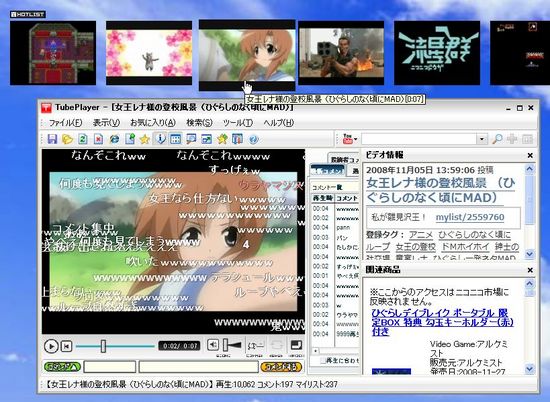Expand the search box dropdown arrow

pos(482,139)
